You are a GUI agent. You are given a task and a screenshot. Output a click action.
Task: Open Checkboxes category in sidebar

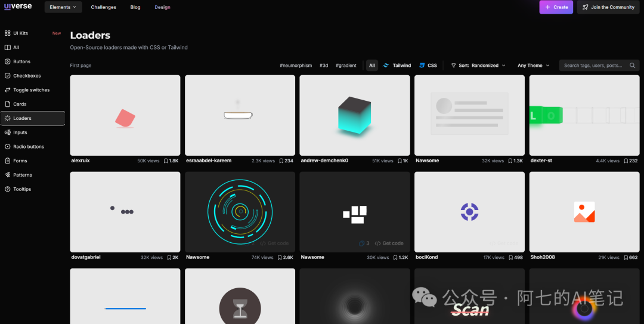click(33, 76)
